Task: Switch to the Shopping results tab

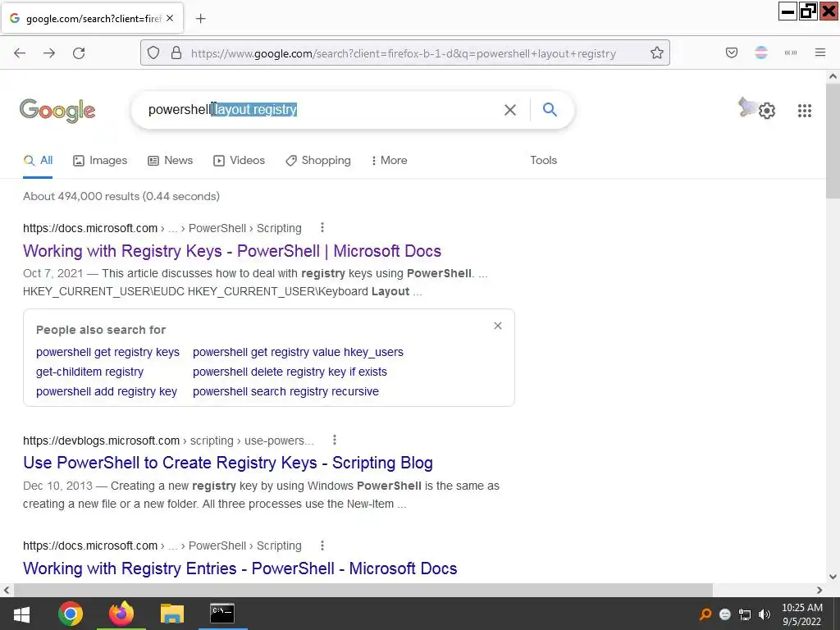Action: click(318, 160)
